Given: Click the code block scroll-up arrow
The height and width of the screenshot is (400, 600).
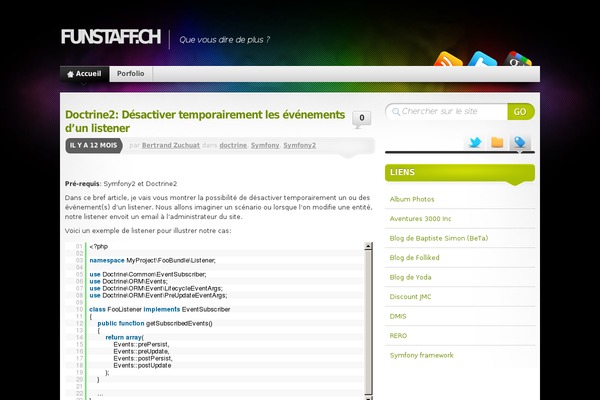Looking at the screenshot, I should point(368,246).
